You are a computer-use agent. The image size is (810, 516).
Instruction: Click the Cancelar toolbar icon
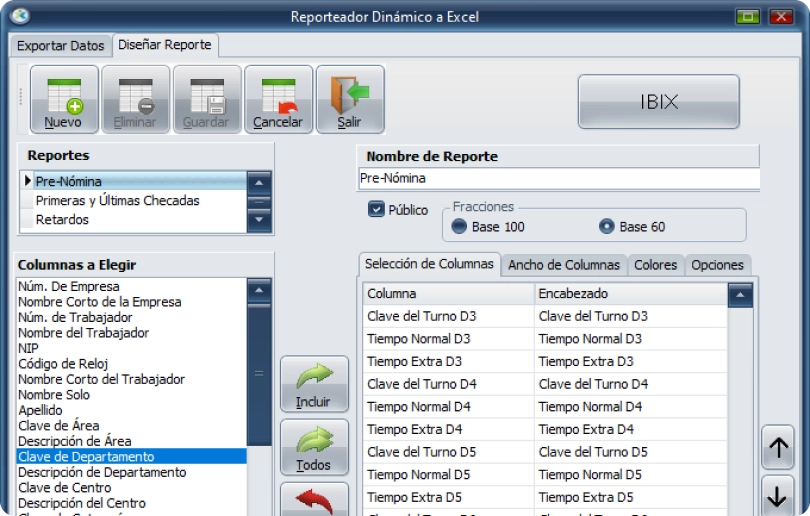[278, 98]
